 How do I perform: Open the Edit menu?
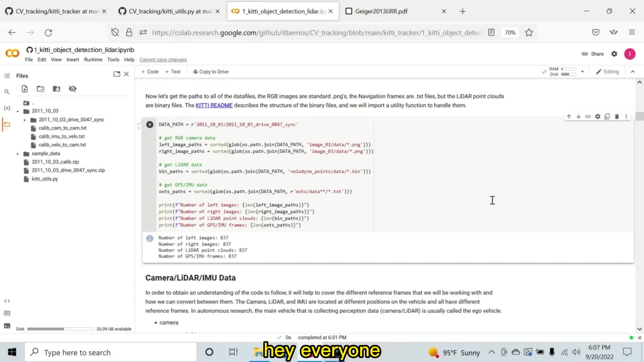point(42,60)
